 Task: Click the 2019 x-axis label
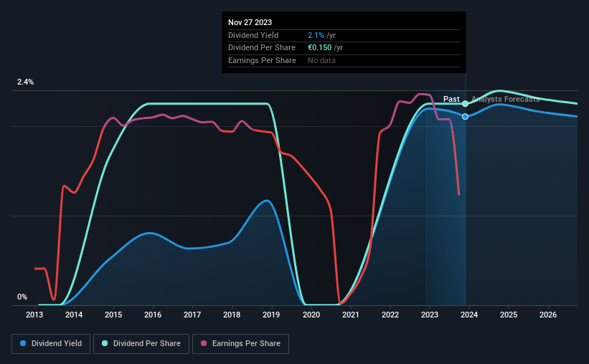[x=271, y=315]
